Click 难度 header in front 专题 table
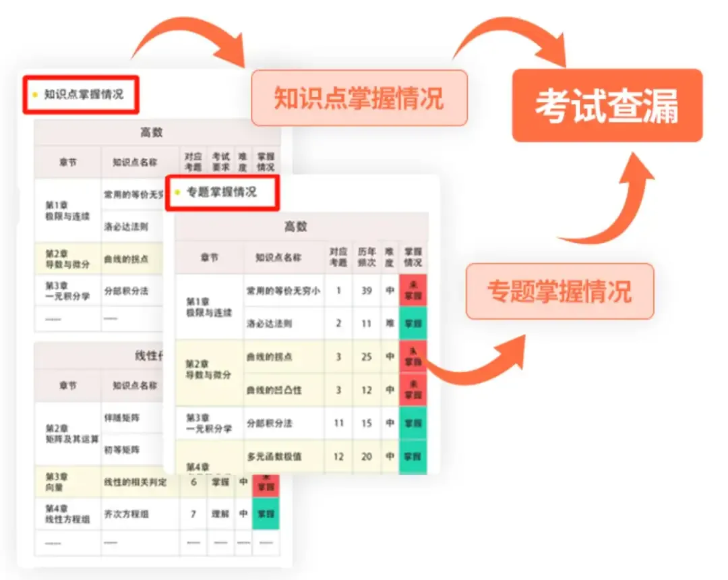 tap(390, 257)
